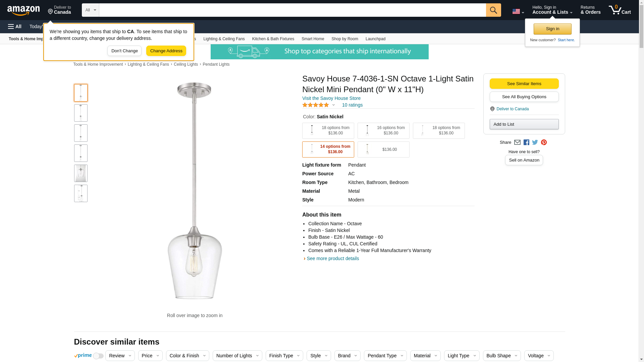The width and height of the screenshot is (644, 362).
Task: Expand the search category All dropdown
Action: click(x=91, y=10)
